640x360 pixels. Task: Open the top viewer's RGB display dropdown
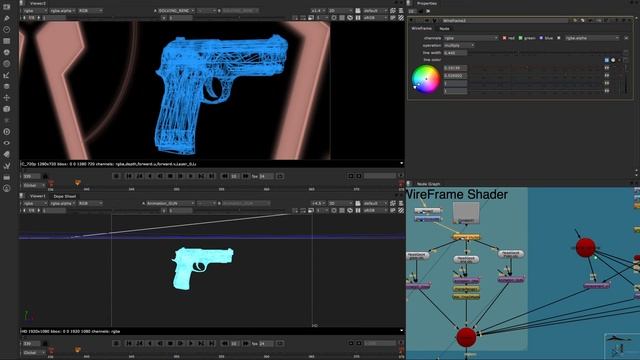pos(90,11)
